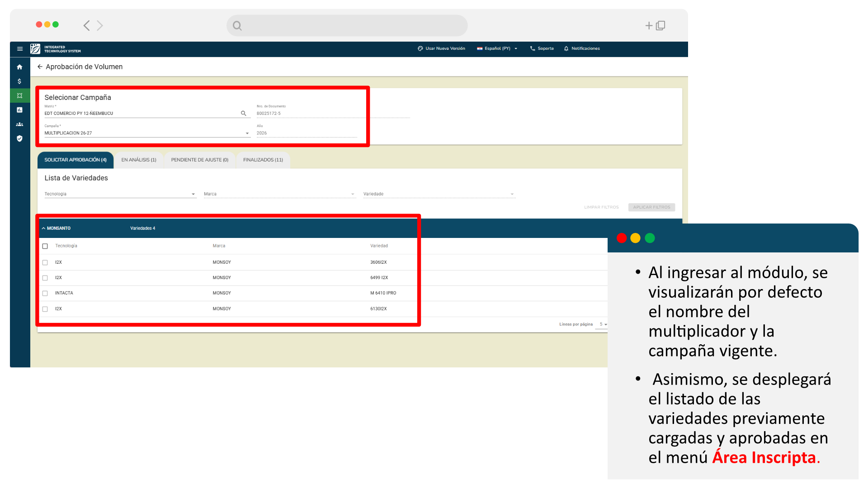The width and height of the screenshot is (868, 489).
Task: Click the Aplicar Filtros button
Action: pos(651,207)
